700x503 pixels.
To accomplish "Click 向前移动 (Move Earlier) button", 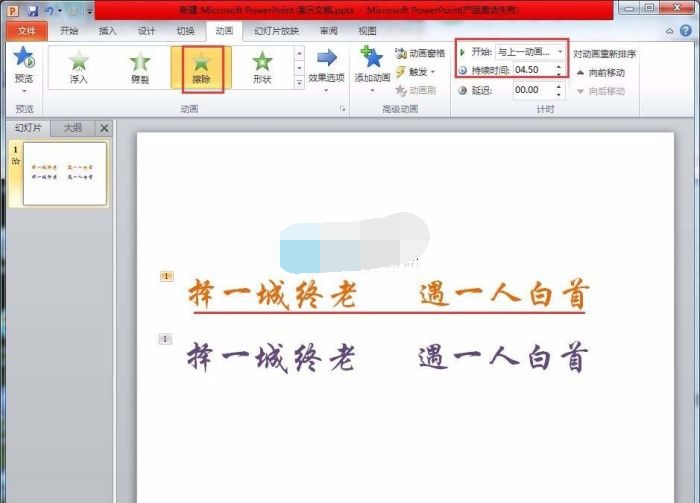I will coord(602,72).
